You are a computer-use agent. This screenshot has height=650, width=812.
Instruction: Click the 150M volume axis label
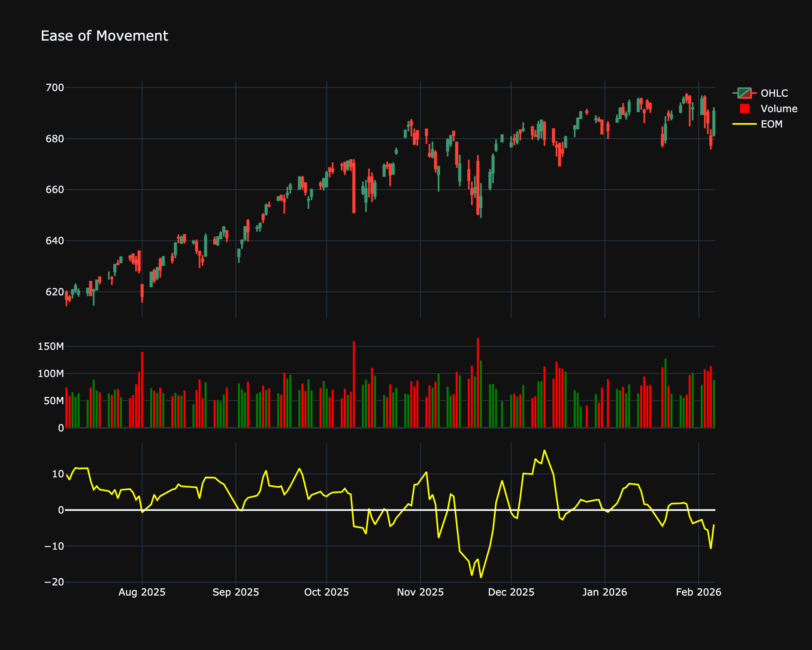(x=51, y=347)
